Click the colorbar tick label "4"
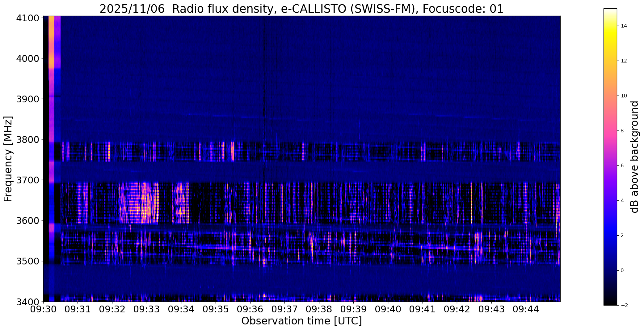This screenshot has width=644, height=330. point(622,201)
